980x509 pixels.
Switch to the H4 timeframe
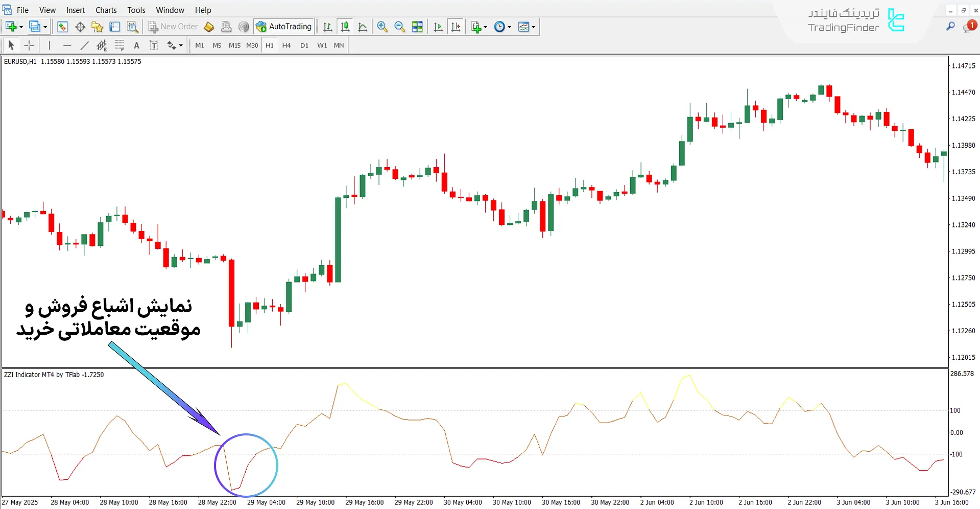click(x=286, y=45)
